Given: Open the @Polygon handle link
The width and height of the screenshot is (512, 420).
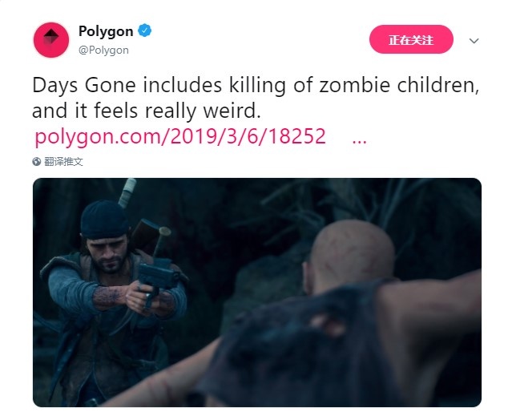Looking at the screenshot, I should (x=103, y=50).
